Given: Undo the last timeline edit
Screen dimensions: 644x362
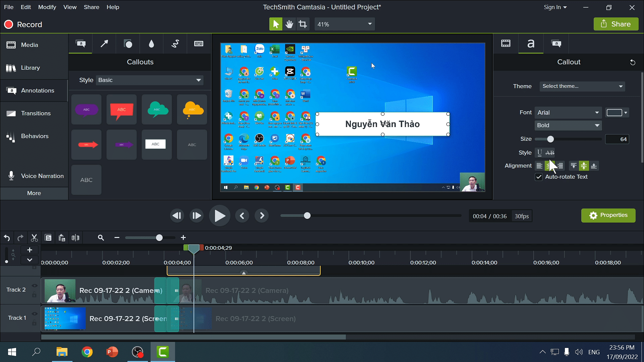Looking at the screenshot, I should click(7, 238).
